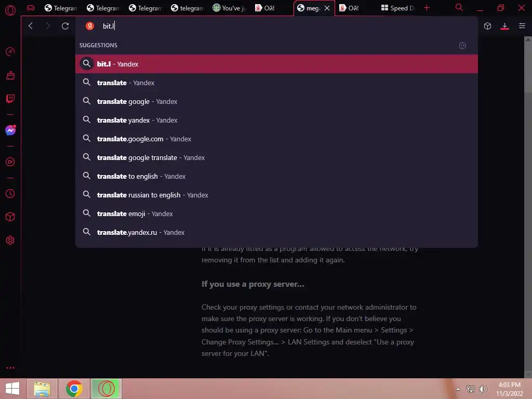Open the network tray icon
Image resolution: width=532 pixels, height=399 pixels.
(x=470, y=389)
